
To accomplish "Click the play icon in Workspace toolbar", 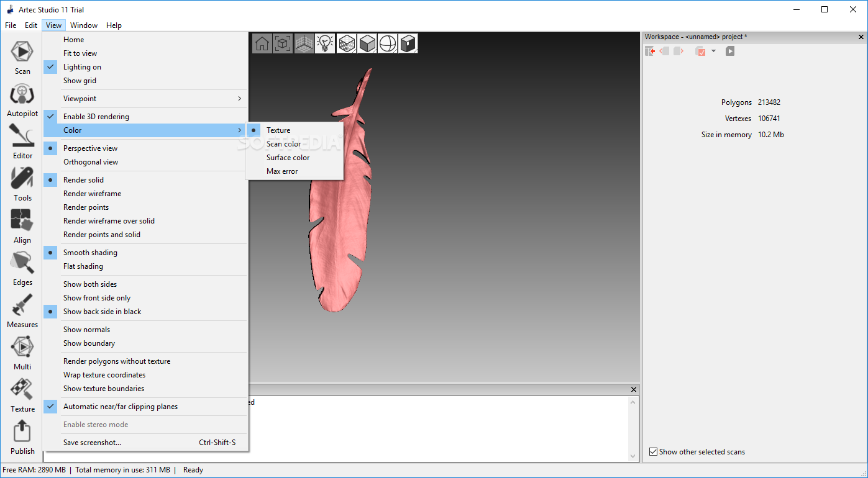I will coord(730,51).
